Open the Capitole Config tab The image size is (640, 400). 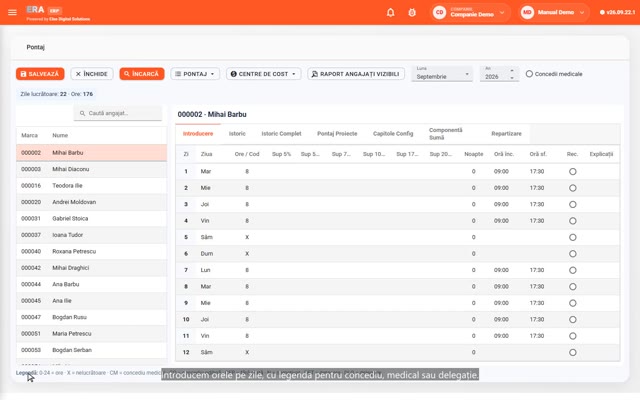point(393,133)
